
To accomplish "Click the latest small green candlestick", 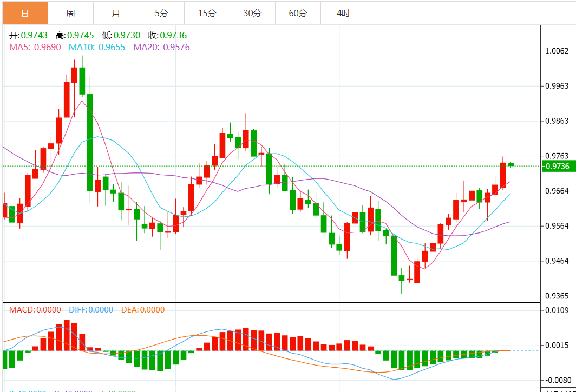I will coord(510,165).
